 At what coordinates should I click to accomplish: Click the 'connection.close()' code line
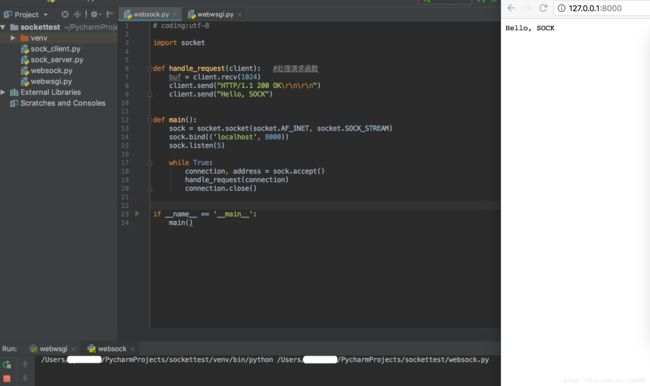(221, 188)
